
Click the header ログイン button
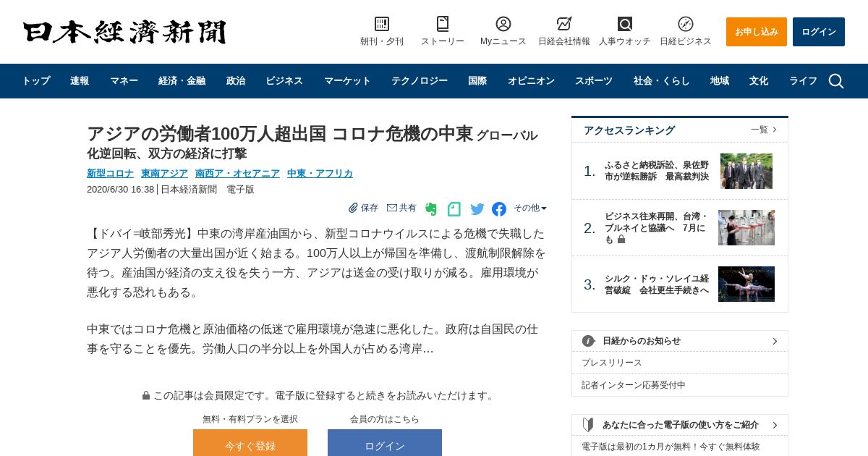pyautogui.click(x=819, y=32)
